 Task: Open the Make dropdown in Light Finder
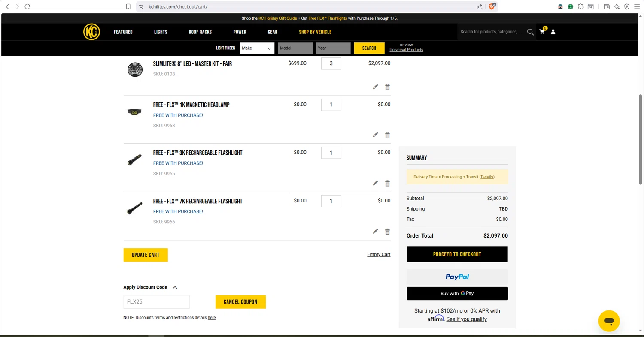click(257, 48)
